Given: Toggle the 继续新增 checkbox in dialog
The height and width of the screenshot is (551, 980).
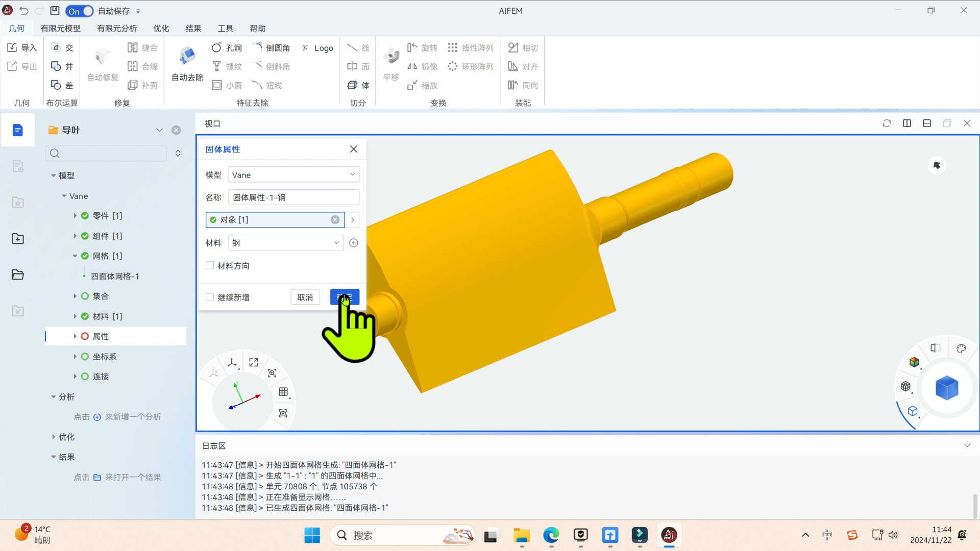Looking at the screenshot, I should click(210, 297).
